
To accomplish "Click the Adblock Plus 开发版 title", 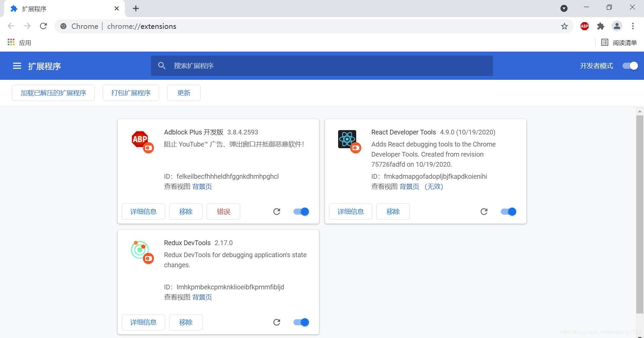I will [194, 132].
